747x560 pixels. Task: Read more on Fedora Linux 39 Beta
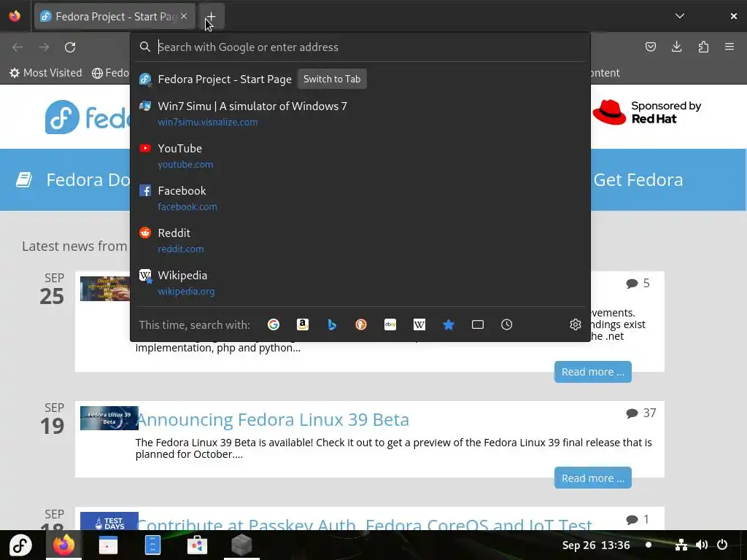pyautogui.click(x=592, y=478)
